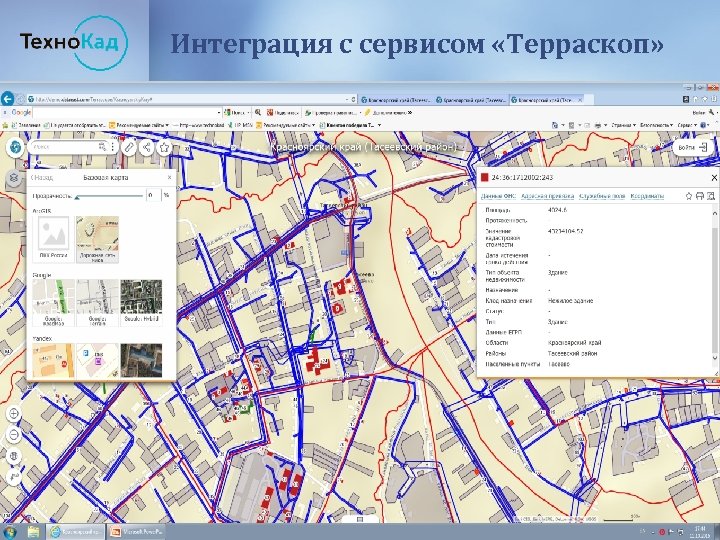Switch to the second Красноярский край browser tab
The height and width of the screenshot is (540, 720).
click(x=471, y=100)
